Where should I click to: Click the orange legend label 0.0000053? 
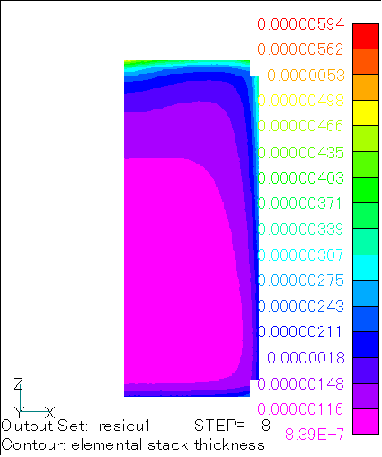point(306,75)
